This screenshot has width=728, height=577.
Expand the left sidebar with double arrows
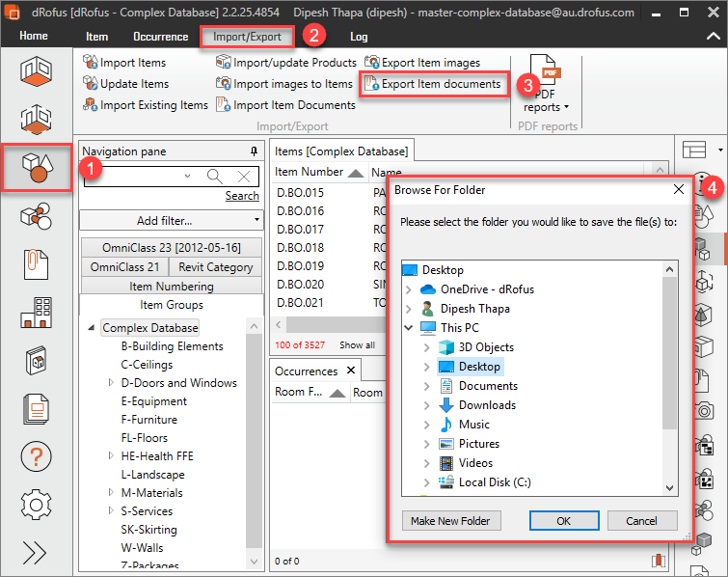click(x=35, y=552)
